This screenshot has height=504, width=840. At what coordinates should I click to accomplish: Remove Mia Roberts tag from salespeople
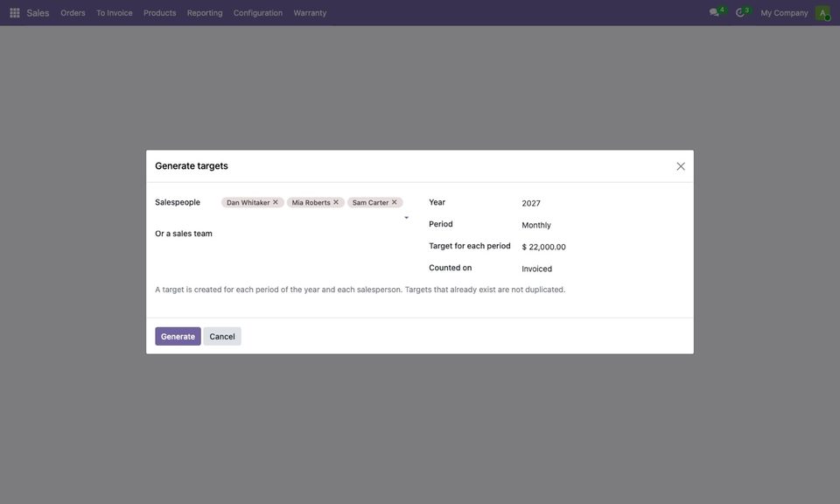[336, 202]
